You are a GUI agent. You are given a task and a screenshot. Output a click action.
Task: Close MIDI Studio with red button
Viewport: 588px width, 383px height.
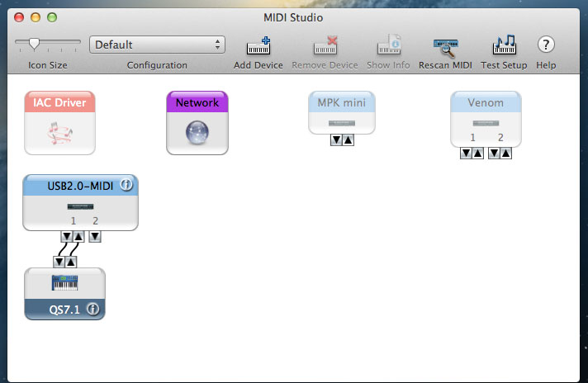19,17
